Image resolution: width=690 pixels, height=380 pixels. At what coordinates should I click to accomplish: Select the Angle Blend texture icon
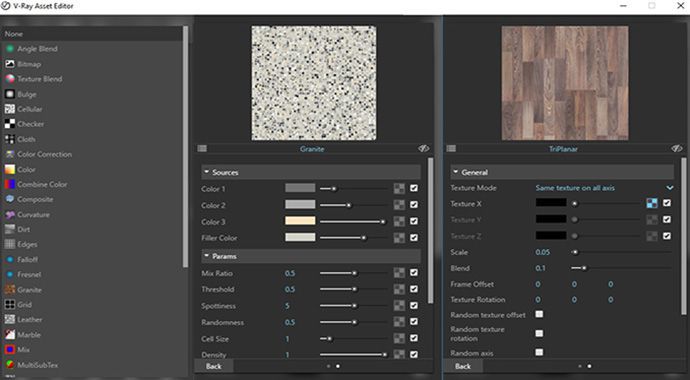10,49
